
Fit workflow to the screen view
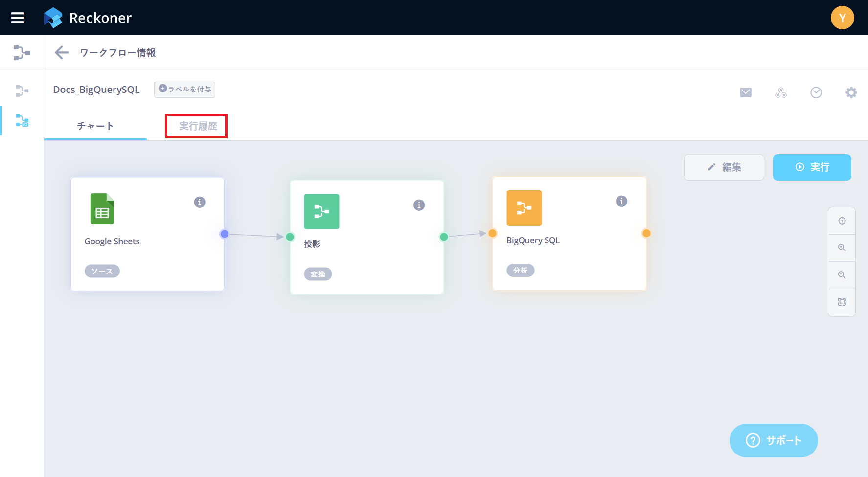pyautogui.click(x=842, y=302)
